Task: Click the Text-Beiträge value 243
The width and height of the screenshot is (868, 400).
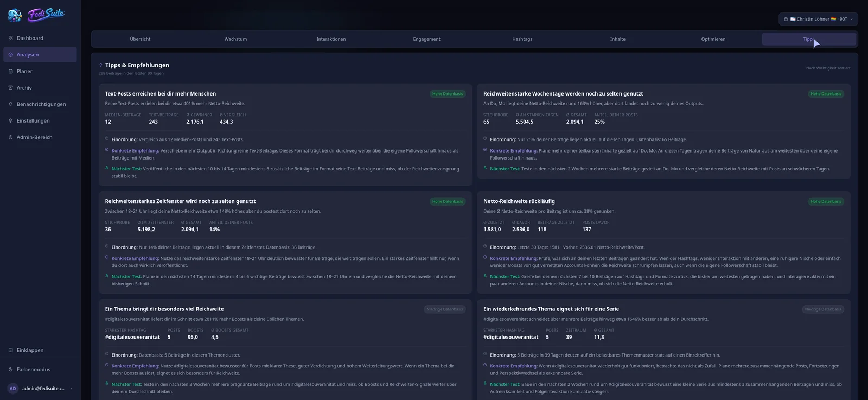Action: point(154,122)
